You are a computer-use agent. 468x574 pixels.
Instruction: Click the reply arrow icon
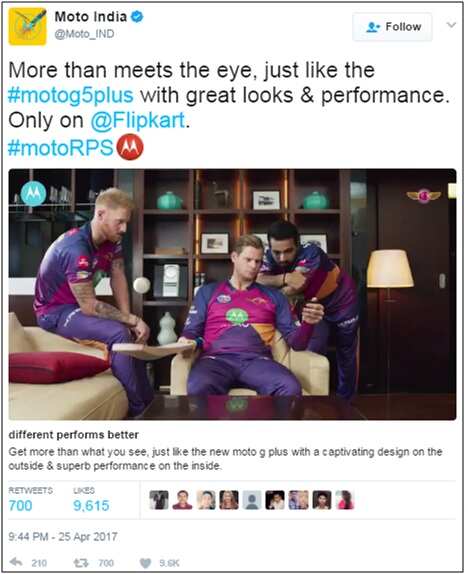pyautogui.click(x=16, y=562)
